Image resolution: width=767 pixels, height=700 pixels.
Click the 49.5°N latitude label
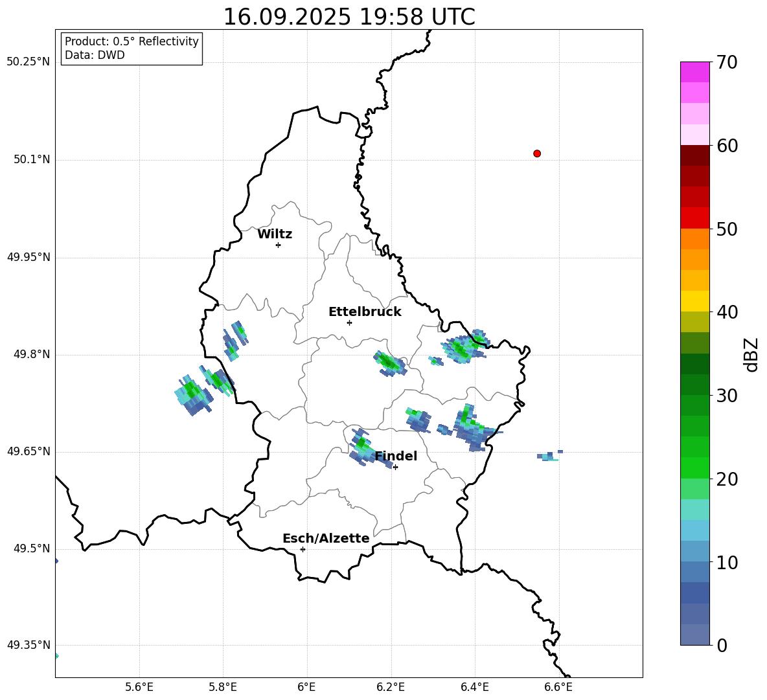[x=32, y=548]
